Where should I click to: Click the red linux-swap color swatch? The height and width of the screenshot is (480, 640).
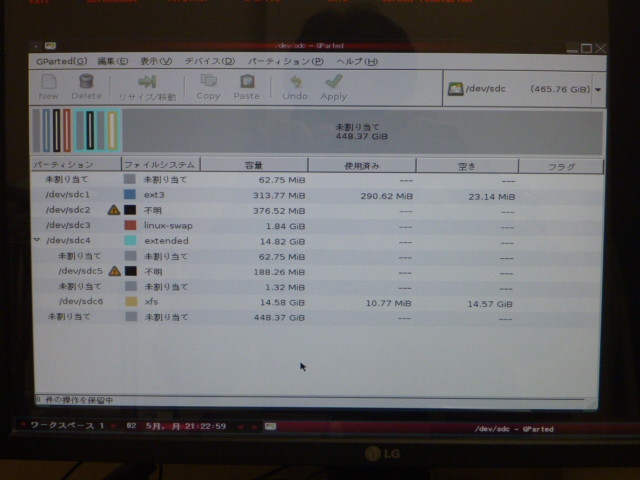click(130, 225)
